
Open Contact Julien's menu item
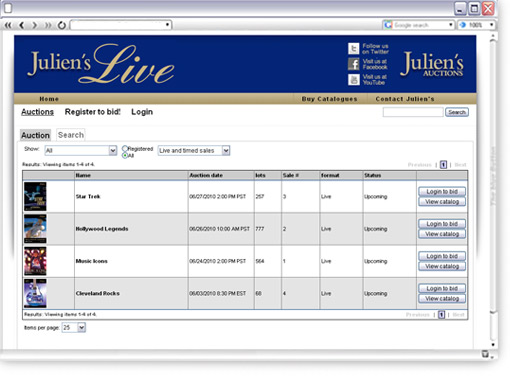(405, 99)
